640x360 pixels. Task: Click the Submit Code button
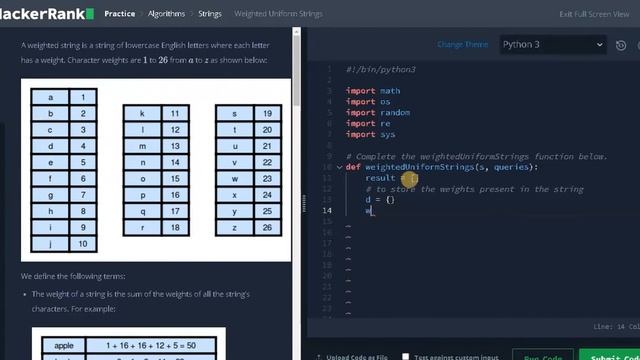coord(610,355)
